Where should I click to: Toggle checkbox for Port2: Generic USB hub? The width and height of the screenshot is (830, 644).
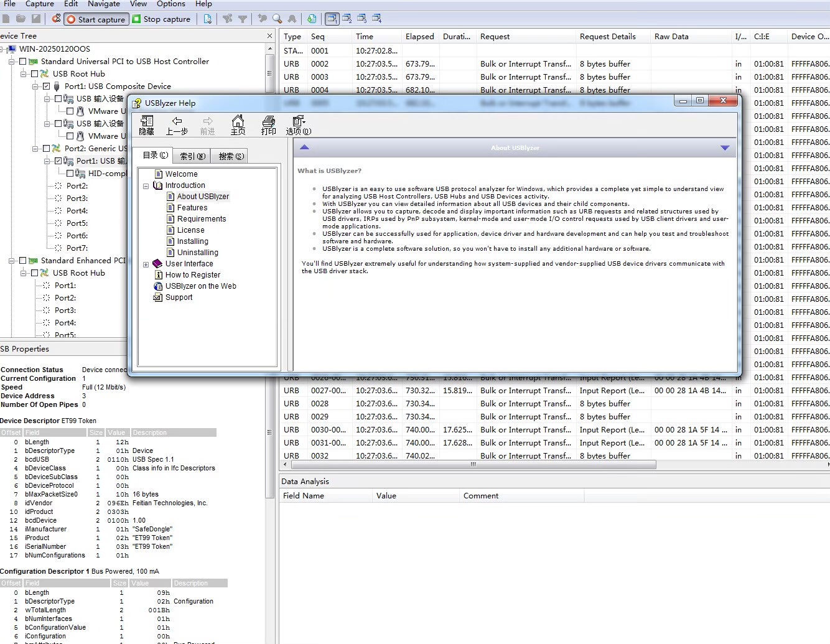pyautogui.click(x=46, y=149)
